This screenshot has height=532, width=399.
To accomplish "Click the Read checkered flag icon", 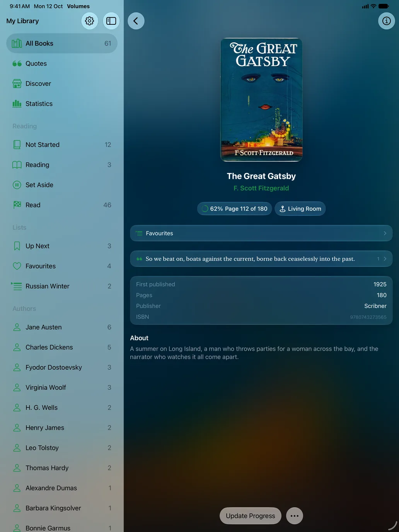I will [17, 205].
